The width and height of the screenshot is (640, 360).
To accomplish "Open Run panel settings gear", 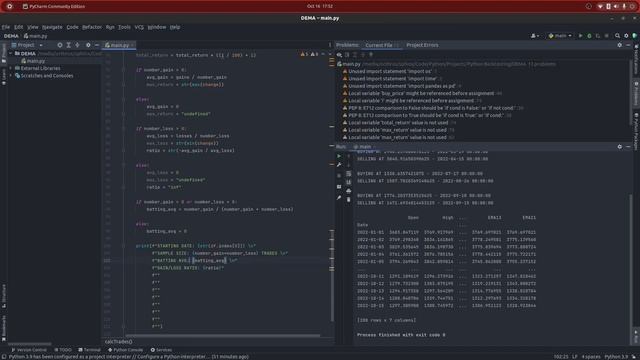I will click(x=620, y=147).
